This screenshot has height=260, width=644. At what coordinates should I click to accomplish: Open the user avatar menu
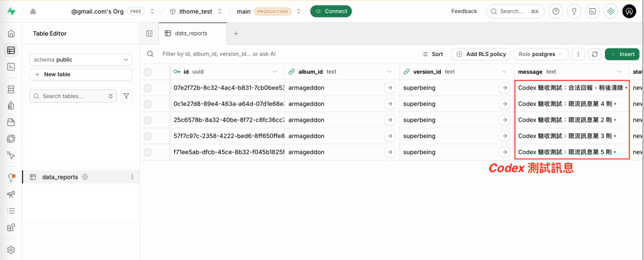pos(629,11)
